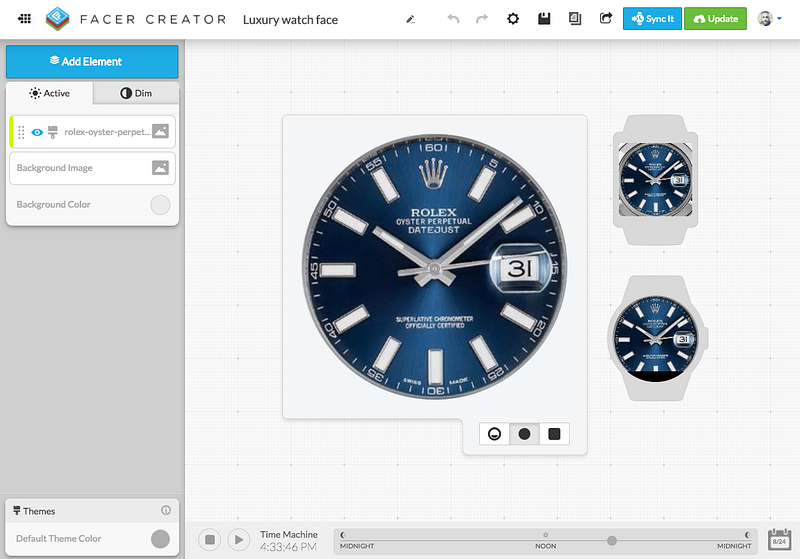This screenshot has width=800, height=559.
Task: Select the Background Image row
Action: pos(92,168)
